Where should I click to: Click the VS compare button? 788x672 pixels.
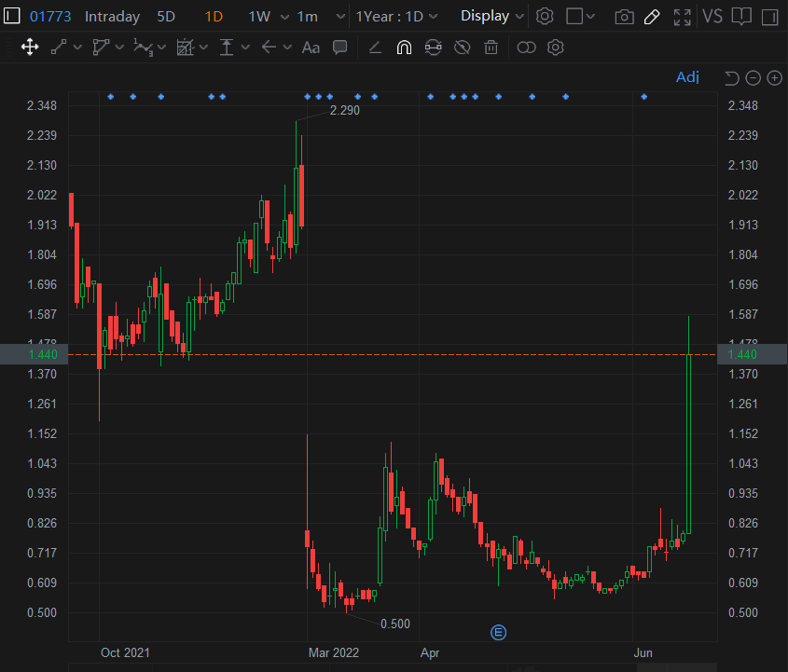click(712, 17)
